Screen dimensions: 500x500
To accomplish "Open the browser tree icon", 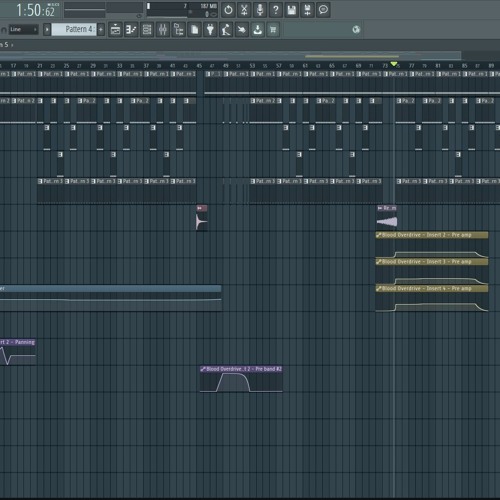I will coord(179,30).
